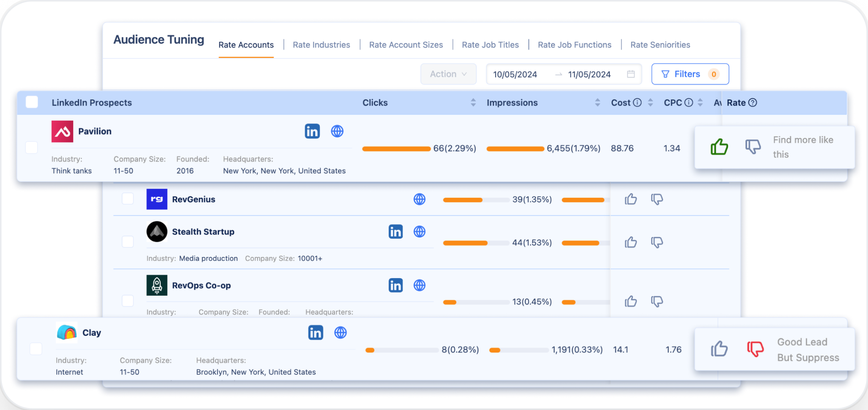Select the RevOps Co-op row checkbox
868x410 pixels.
tap(128, 301)
